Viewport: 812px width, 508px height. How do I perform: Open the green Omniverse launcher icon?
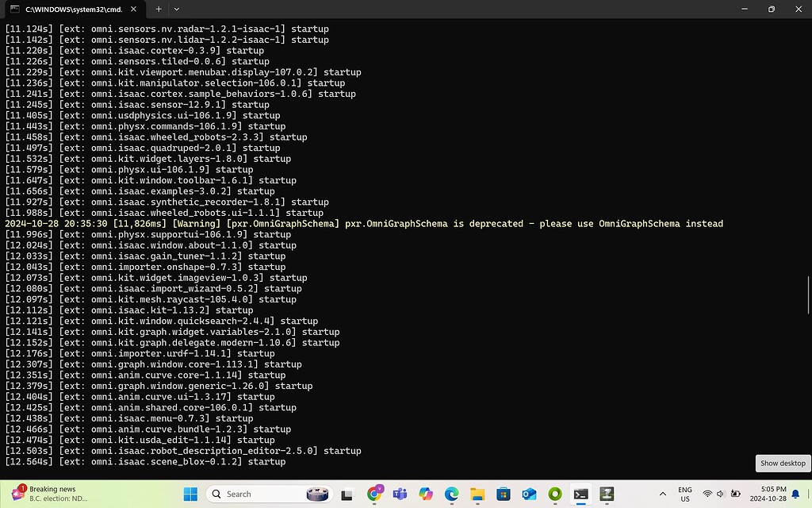pyautogui.click(x=555, y=494)
